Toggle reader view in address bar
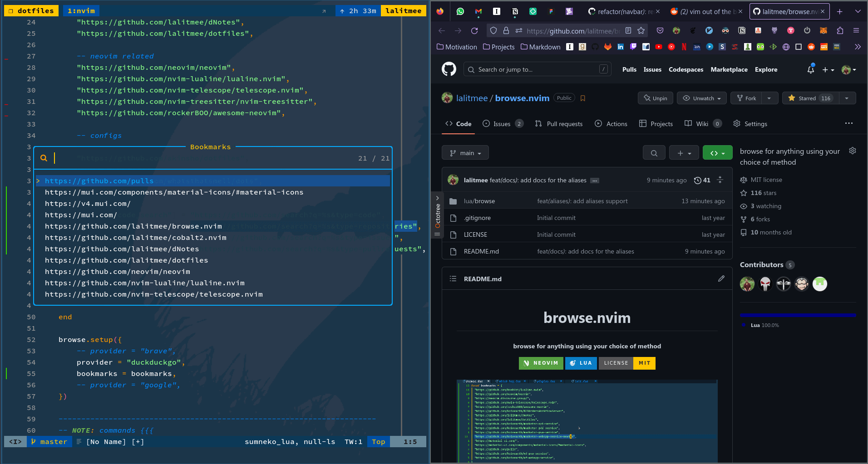Image resolution: width=868 pixels, height=464 pixels. click(628, 30)
